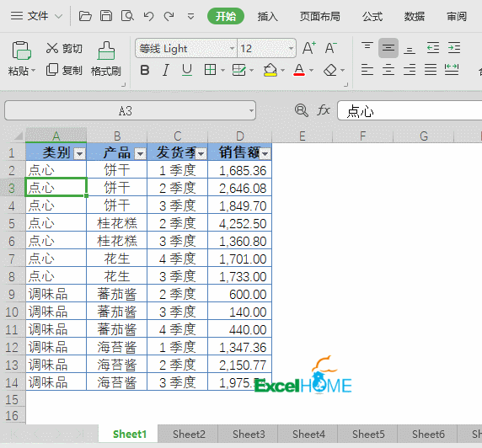
Task: Click the cut (剪切) scissors icon
Action: 52,48
